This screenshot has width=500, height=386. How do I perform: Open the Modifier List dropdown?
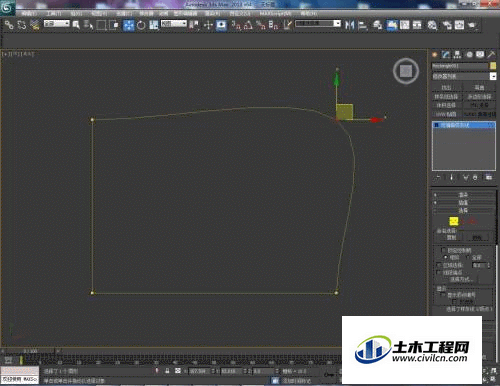coord(464,76)
